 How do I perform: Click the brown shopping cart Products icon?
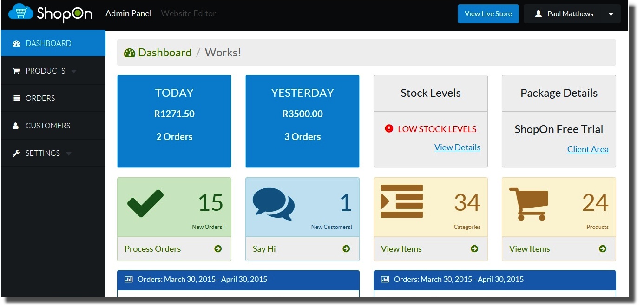click(x=529, y=204)
